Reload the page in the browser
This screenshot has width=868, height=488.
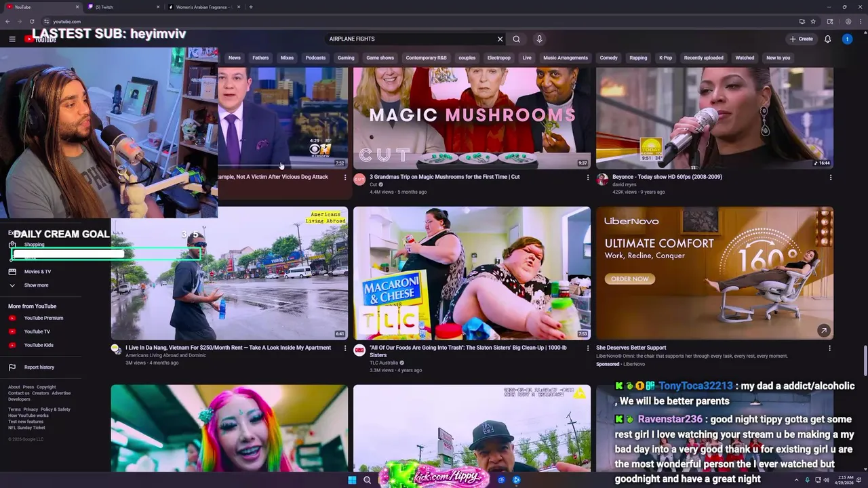(x=32, y=22)
